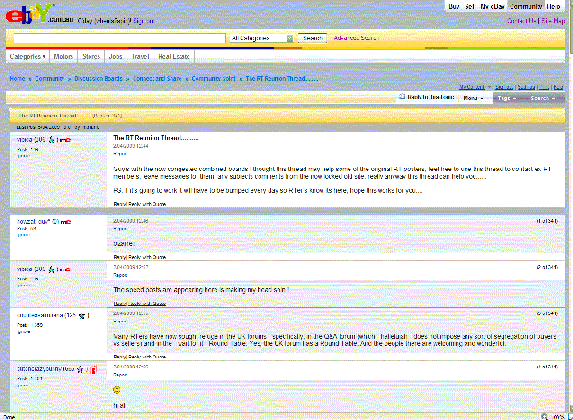Click the reply icon beside Reply to this topic
Screen dimensions: 573x420
point(402,97)
